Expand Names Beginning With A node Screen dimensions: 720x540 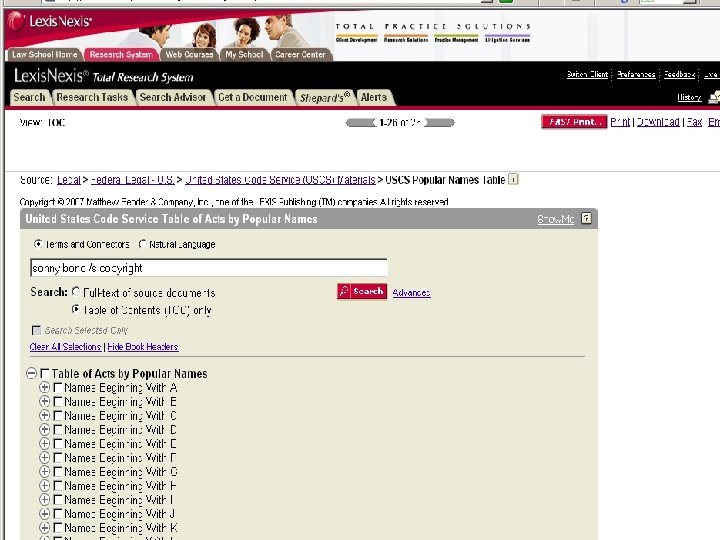pyautogui.click(x=45, y=388)
